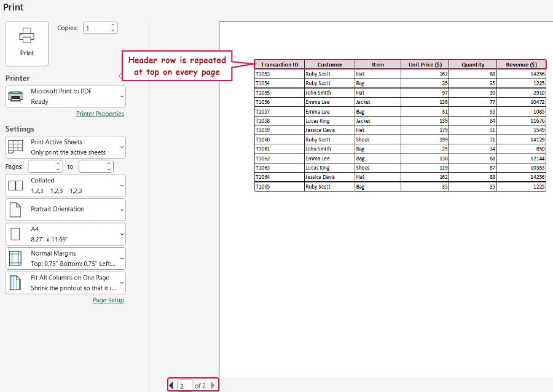
Task: Open the Microsoft Print to PDF printer dropdown
Action: 66,96
